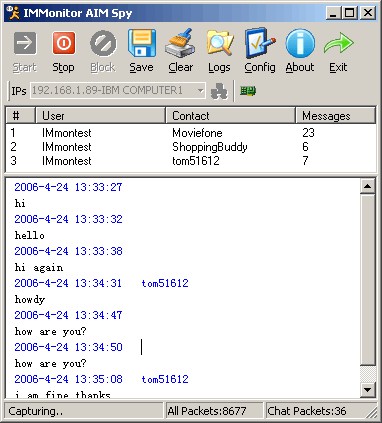382x423 pixels.
Task: Click the 'howdy' message text
Action: click(x=30, y=299)
